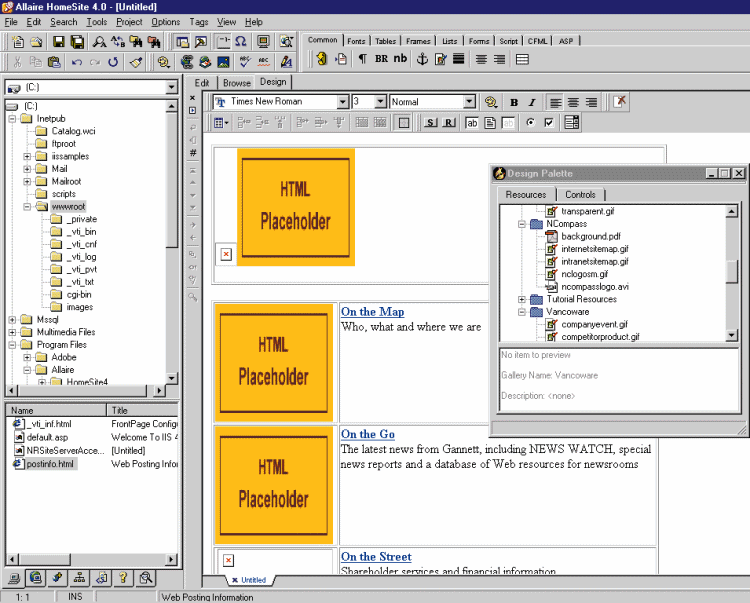Open the font size dropdown
This screenshot has width=750, height=603.
381,102
